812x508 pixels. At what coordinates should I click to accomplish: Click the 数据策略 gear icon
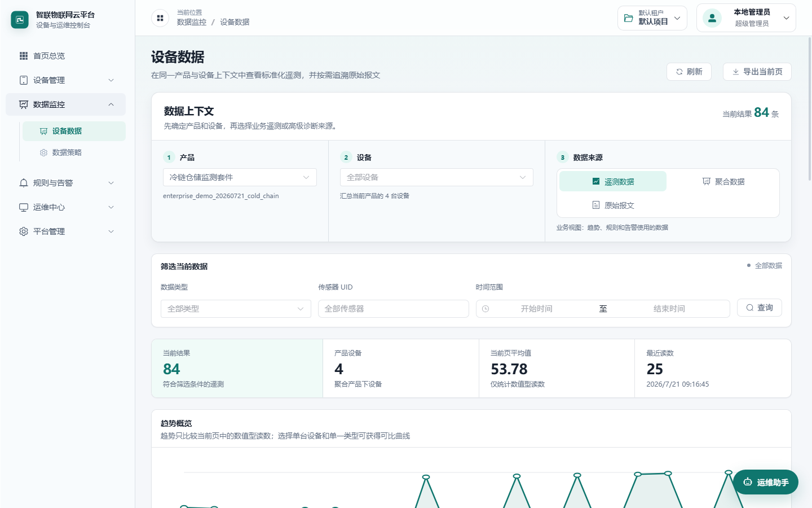(43, 152)
